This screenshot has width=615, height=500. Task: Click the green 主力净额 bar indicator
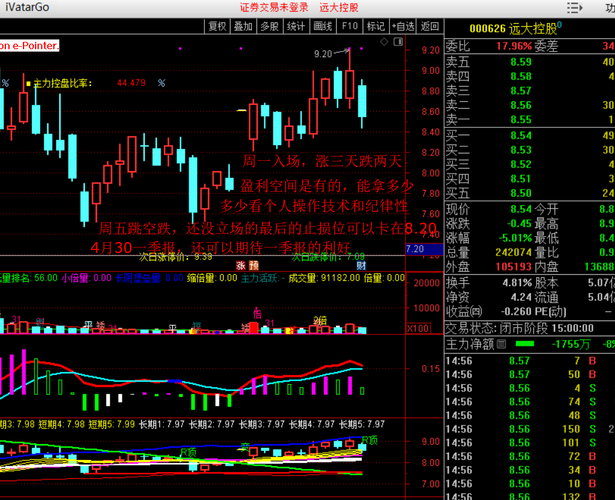(525, 344)
